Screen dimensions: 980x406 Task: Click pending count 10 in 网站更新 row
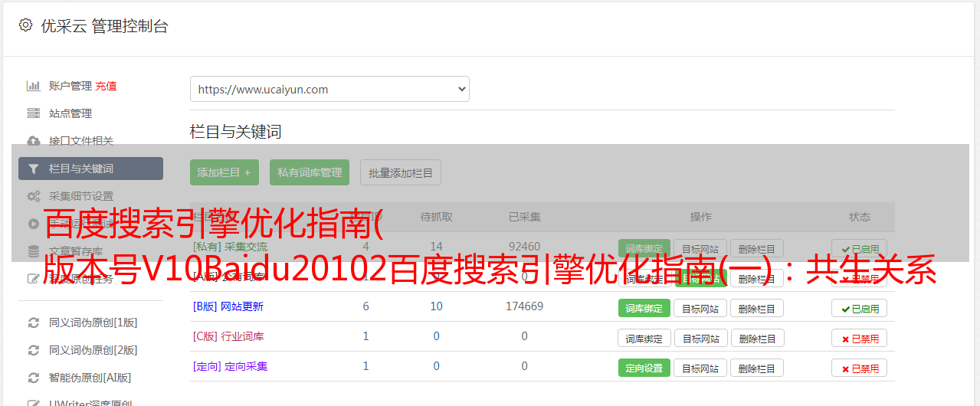[436, 306]
